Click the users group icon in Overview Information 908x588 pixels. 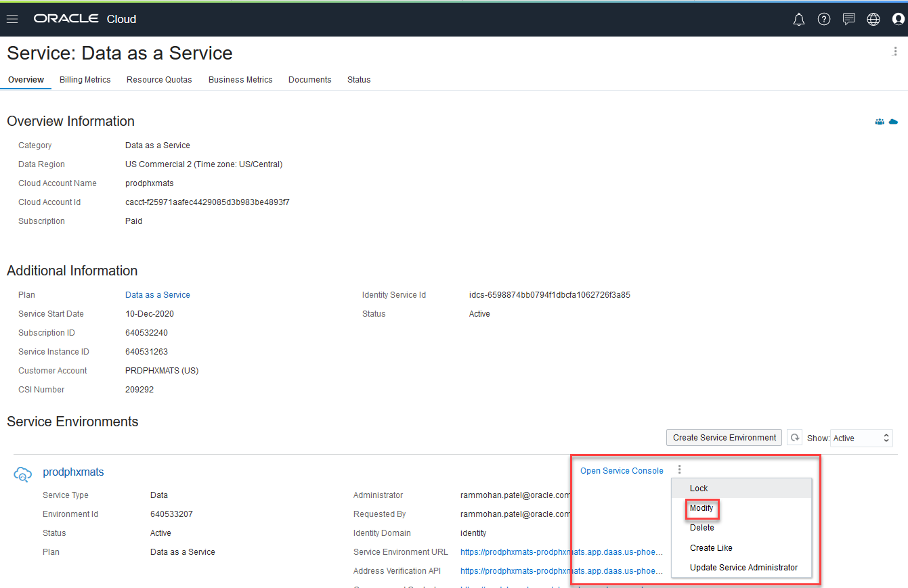pos(880,122)
